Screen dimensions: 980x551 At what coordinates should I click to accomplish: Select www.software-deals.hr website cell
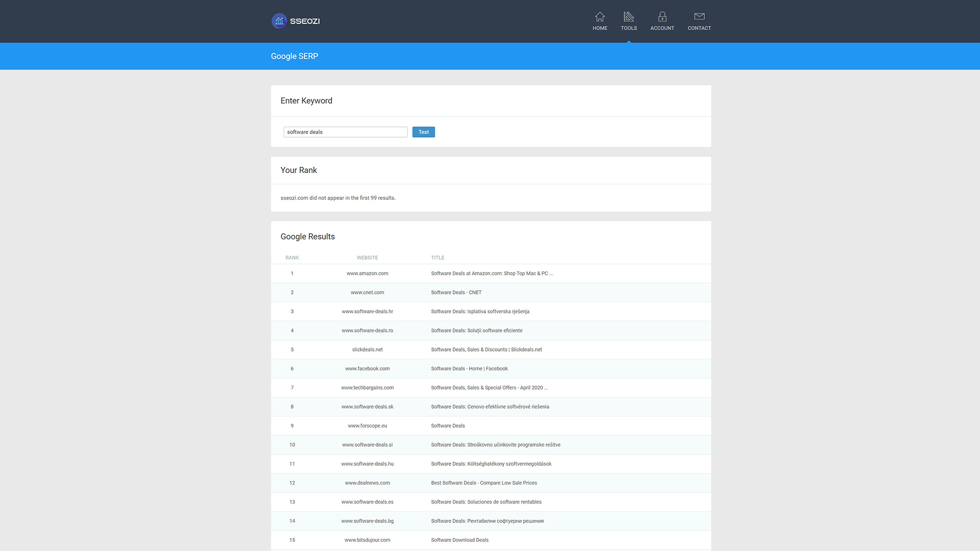coord(367,311)
